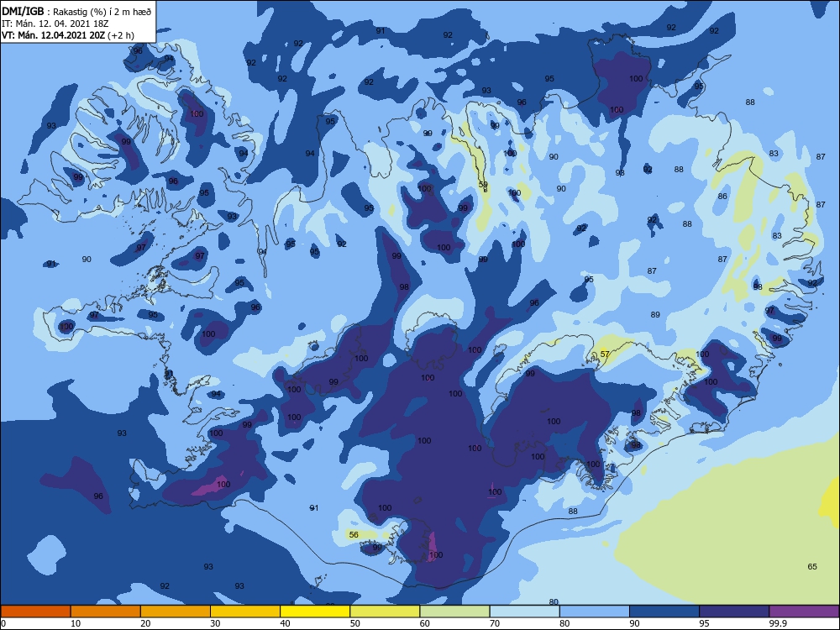Screen dimensions: 840x630
Task: Click the bright yellow 40–50 legend swatch
Action: (315, 612)
